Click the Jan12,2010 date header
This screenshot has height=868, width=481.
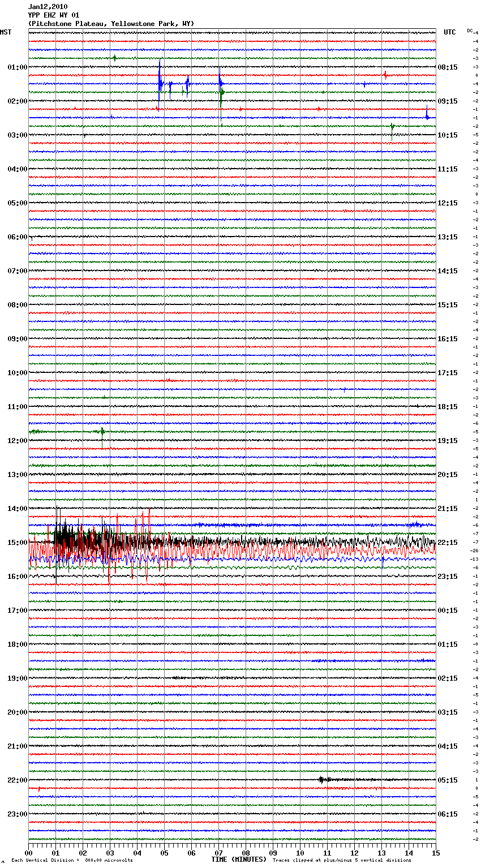point(48,7)
